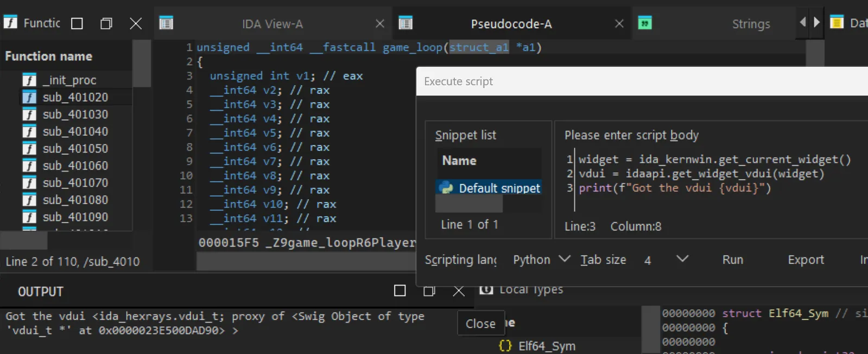Viewport: 868px width, 354px height.
Task: Click the Pseudocode-A tab icon
Action: pos(406,23)
